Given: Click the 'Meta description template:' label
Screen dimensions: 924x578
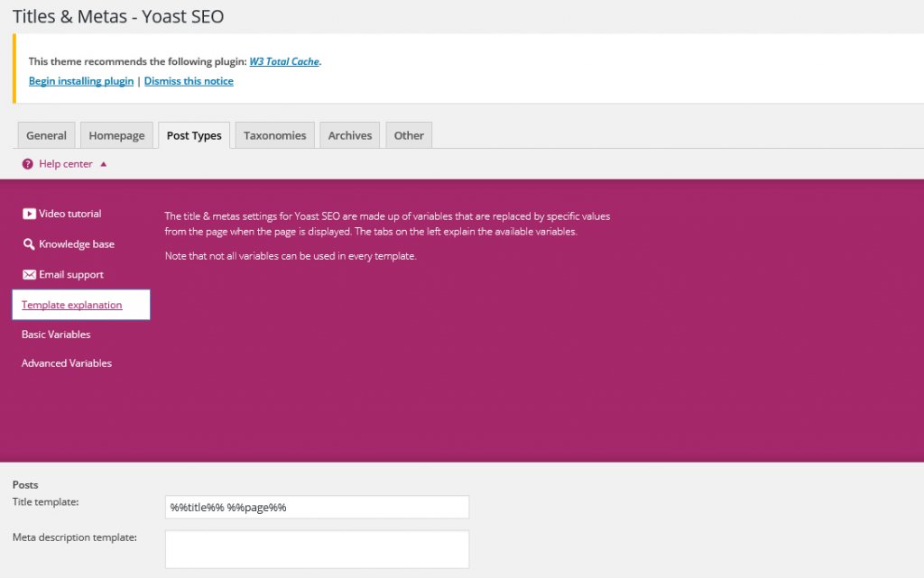Looking at the screenshot, I should [x=75, y=537].
